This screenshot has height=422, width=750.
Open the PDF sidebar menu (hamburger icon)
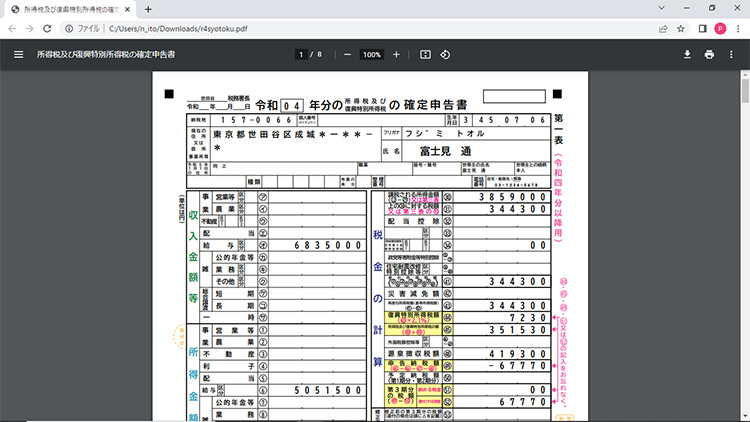pos(18,54)
